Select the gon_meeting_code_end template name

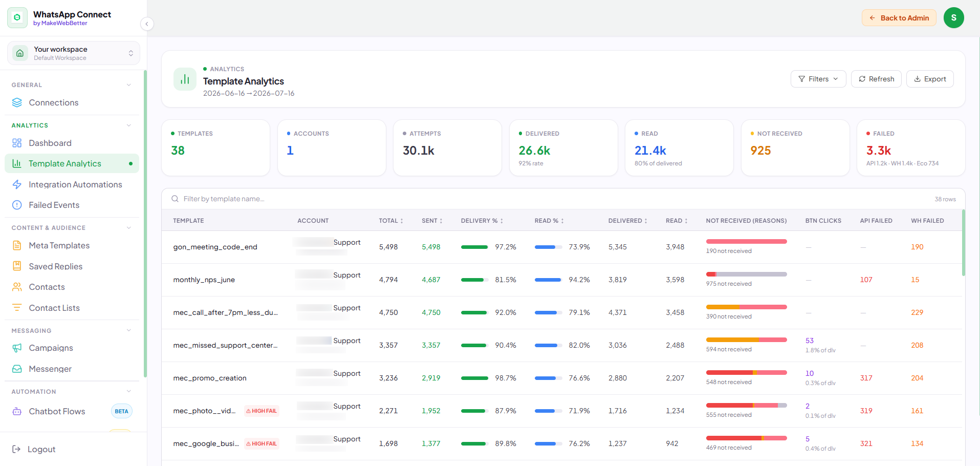click(x=215, y=247)
